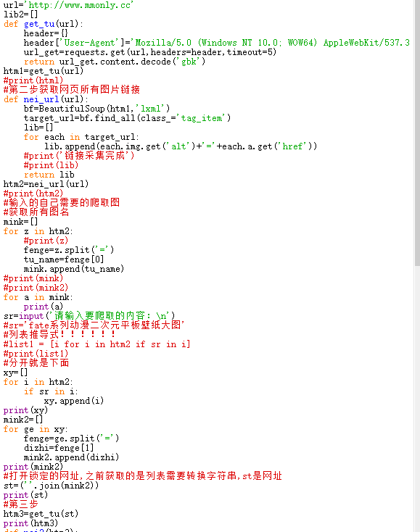Click the comment "#print(mink)"

coord(33,278)
